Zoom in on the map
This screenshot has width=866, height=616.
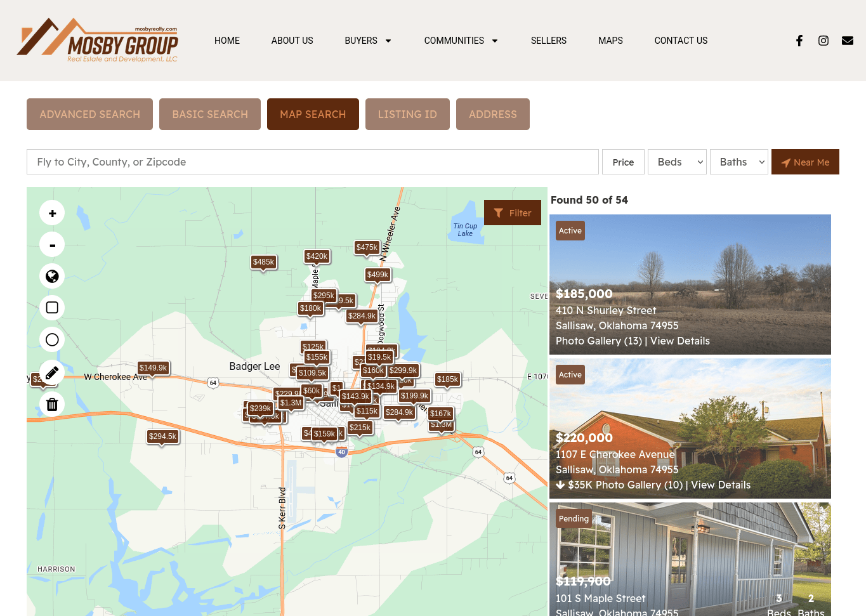pos(52,213)
